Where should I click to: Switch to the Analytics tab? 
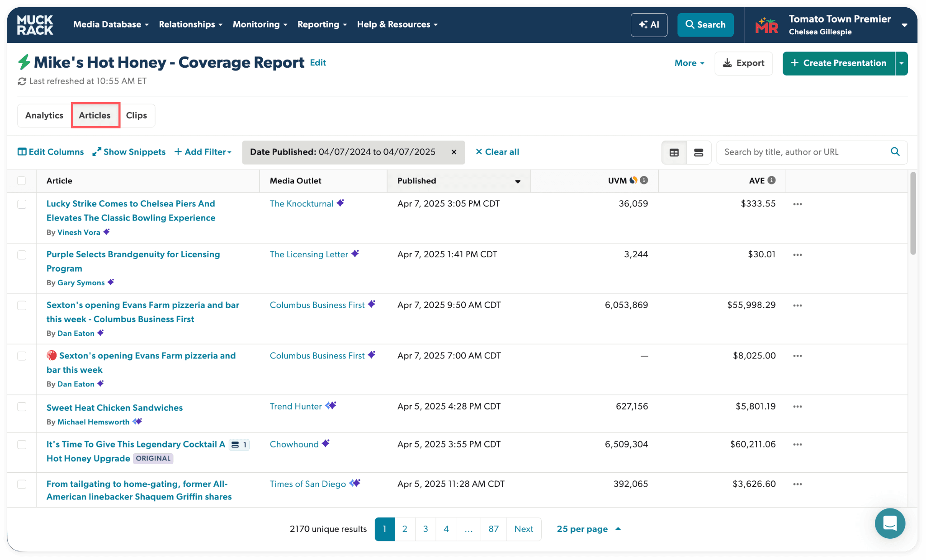pyautogui.click(x=44, y=116)
